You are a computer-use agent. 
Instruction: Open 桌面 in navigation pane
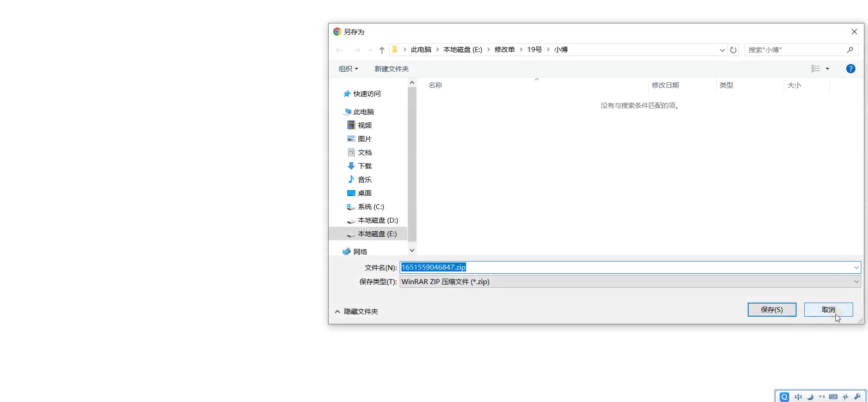point(359,193)
